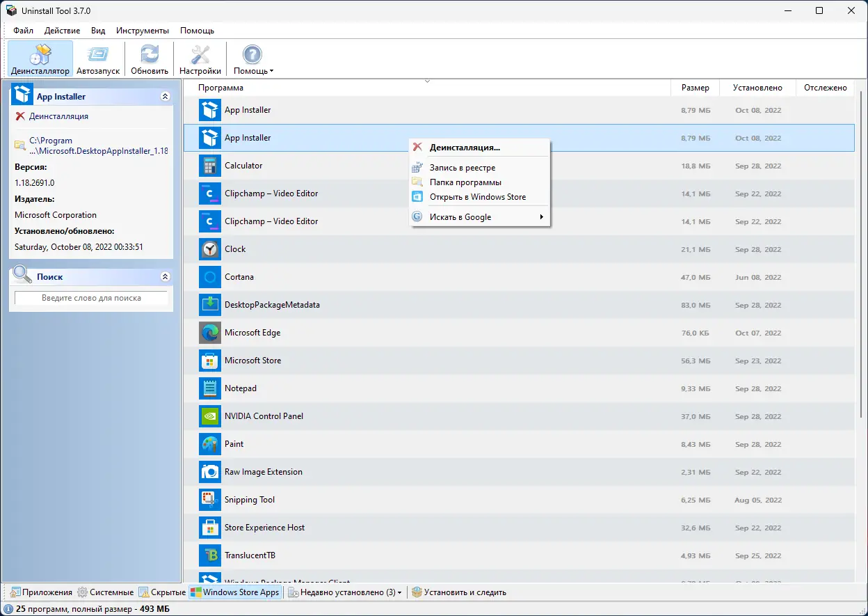Open the Деинсталлятор toolbar section
Viewport: 868px width, 616px height.
coord(40,58)
